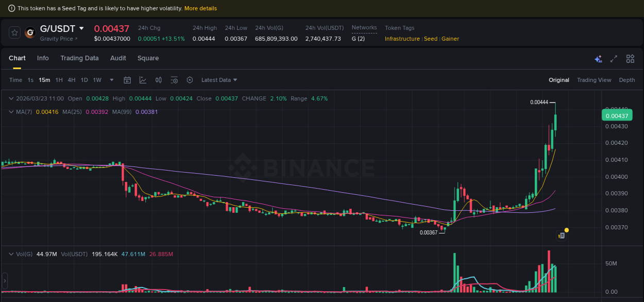The image size is (644, 302).
Task: Open the date range calendar picker
Action: pyautogui.click(x=127, y=80)
